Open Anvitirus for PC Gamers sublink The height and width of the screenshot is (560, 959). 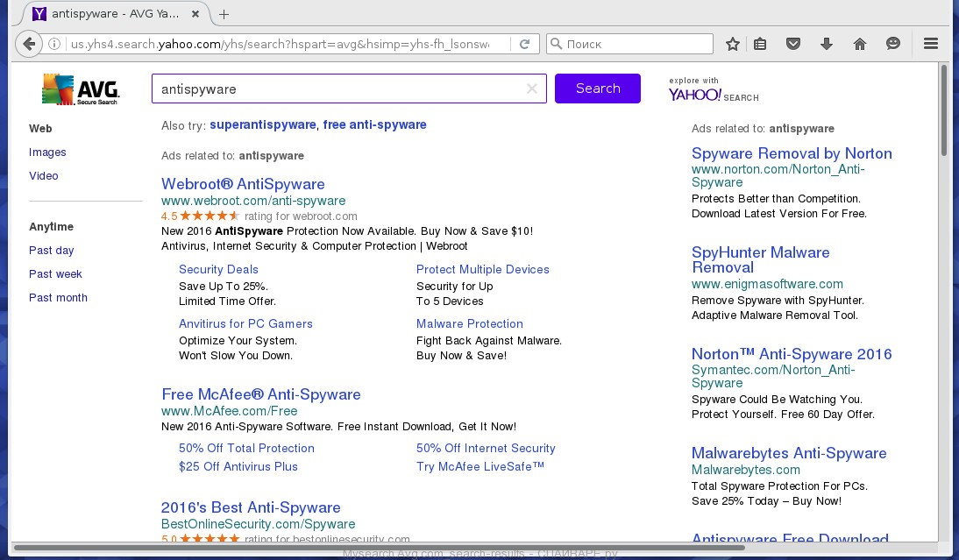245,324
